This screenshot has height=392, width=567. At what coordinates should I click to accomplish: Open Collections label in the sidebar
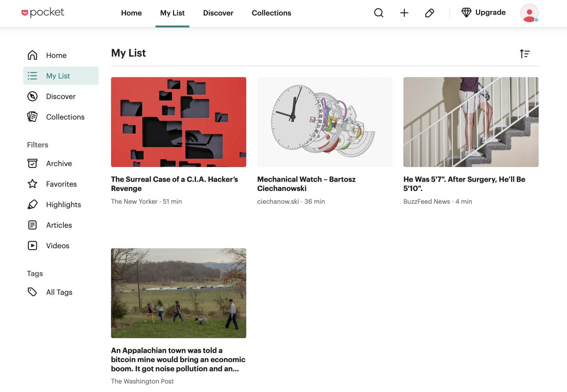65,117
